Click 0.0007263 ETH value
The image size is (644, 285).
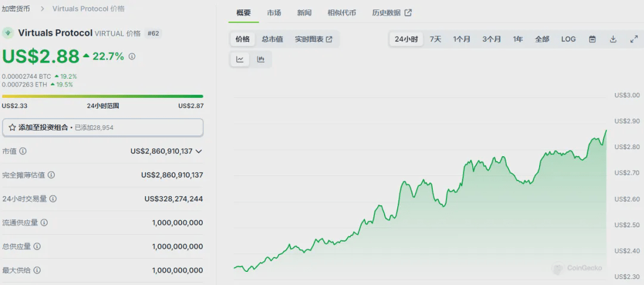[24, 84]
